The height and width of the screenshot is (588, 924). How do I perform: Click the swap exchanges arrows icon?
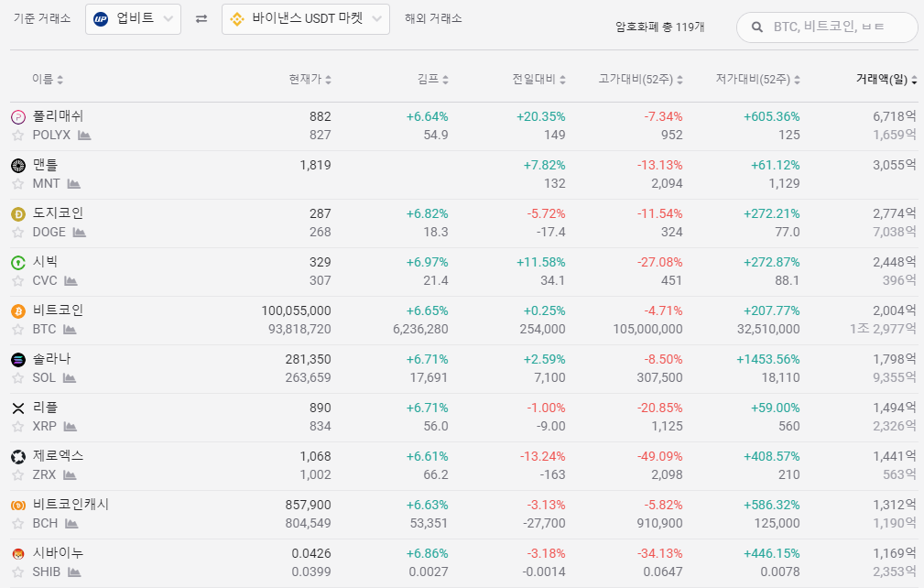coord(201,19)
